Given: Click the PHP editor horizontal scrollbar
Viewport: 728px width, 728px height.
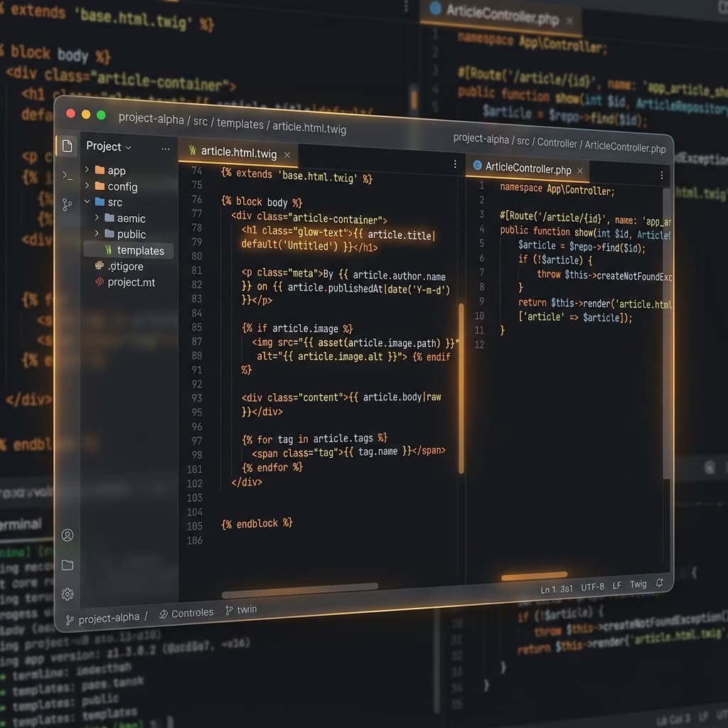Looking at the screenshot, I should pos(535,576).
